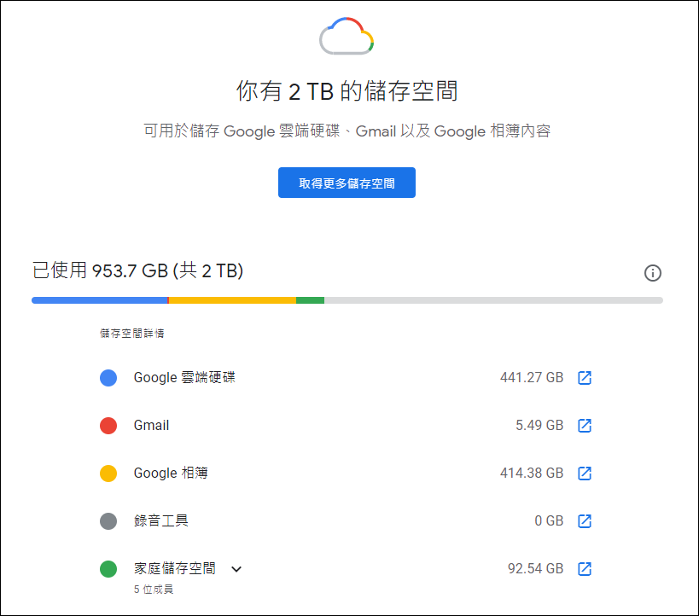Click the red Gmail color dot

click(108, 425)
